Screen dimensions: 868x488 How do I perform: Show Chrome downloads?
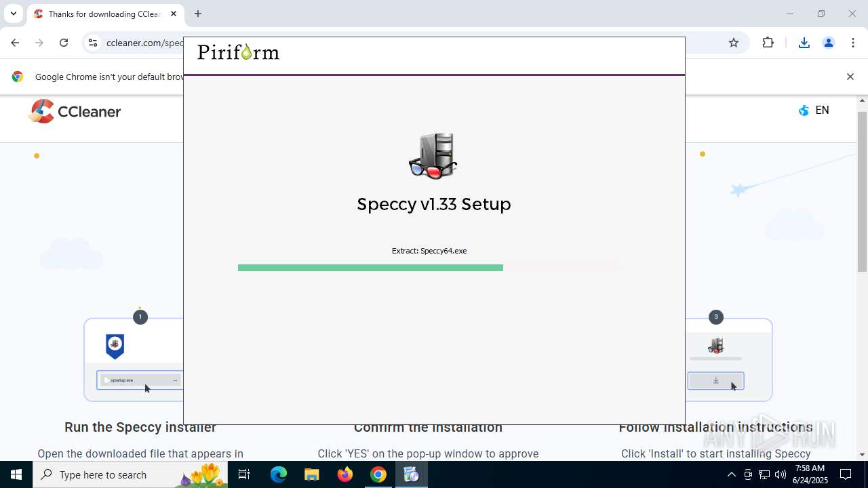[x=804, y=43]
